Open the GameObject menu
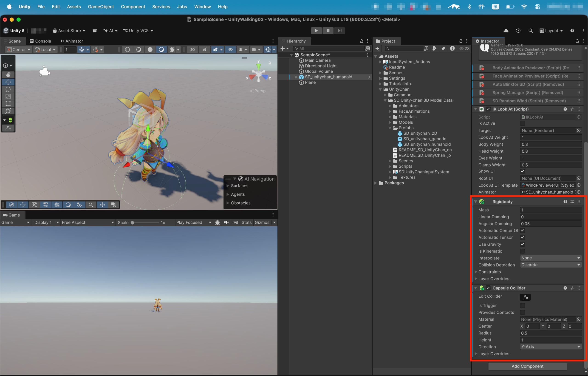 101,7
